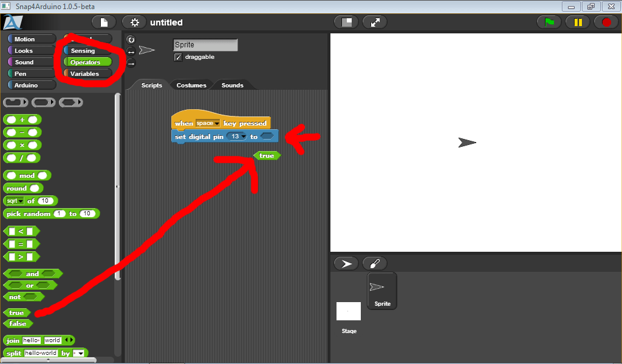Select the Looks block category

pyautogui.click(x=32, y=50)
